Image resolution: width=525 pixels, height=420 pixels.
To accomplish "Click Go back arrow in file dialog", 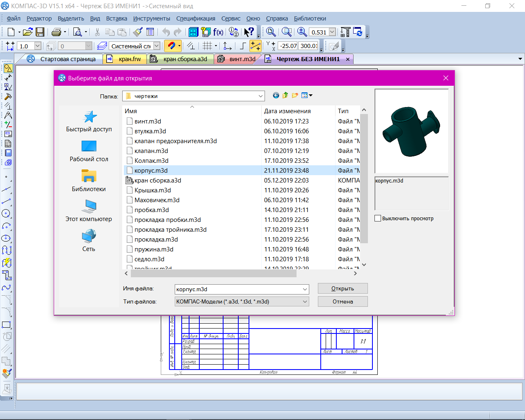I will point(276,96).
